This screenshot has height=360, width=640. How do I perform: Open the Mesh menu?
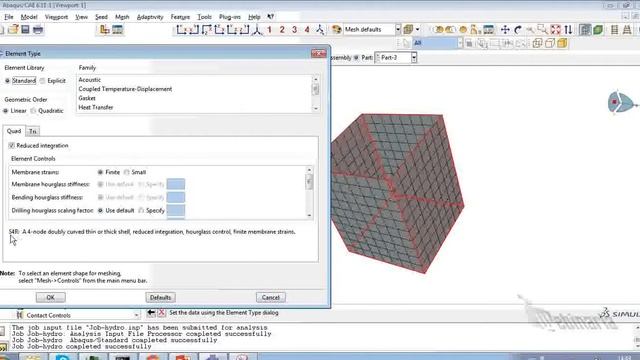point(122,17)
